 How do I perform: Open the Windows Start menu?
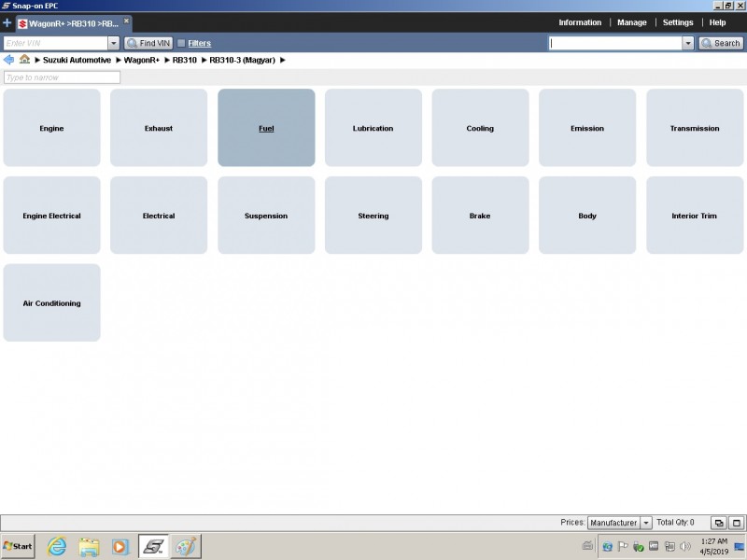pyautogui.click(x=18, y=546)
